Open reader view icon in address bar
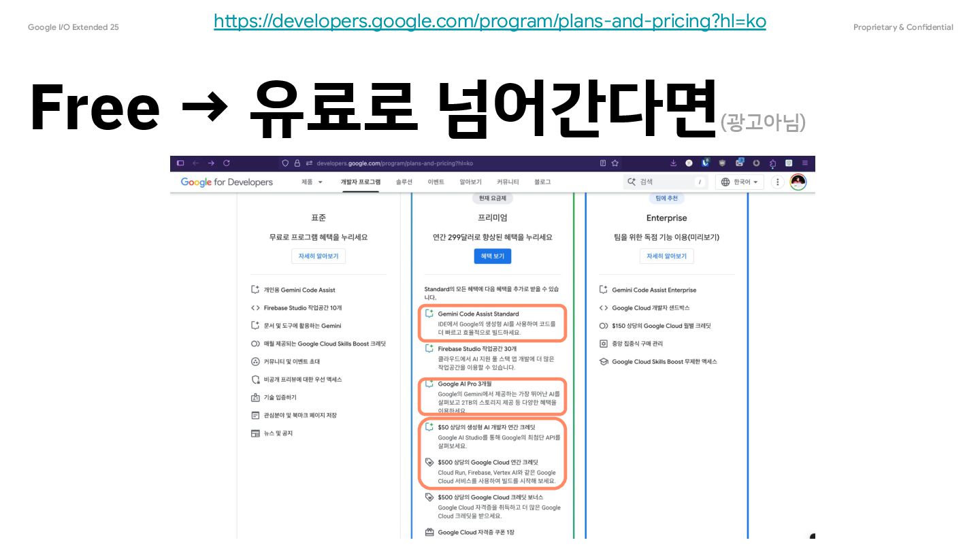The height and width of the screenshot is (551, 980). [603, 163]
